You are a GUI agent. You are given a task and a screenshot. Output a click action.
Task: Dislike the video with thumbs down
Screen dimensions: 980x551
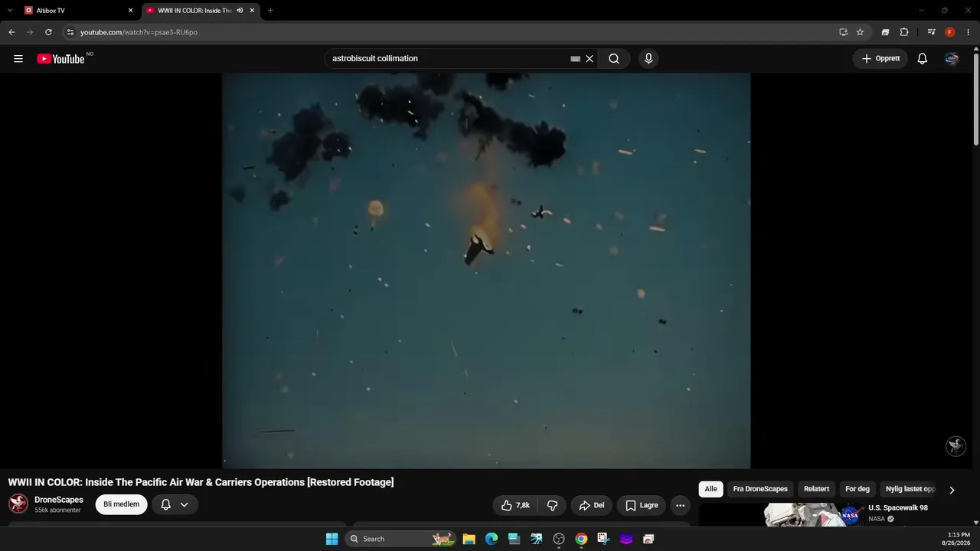point(552,505)
